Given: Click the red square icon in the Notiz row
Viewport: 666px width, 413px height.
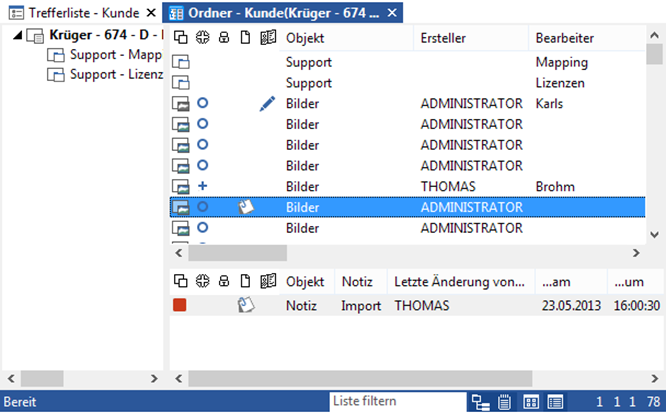Looking at the screenshot, I should (181, 305).
